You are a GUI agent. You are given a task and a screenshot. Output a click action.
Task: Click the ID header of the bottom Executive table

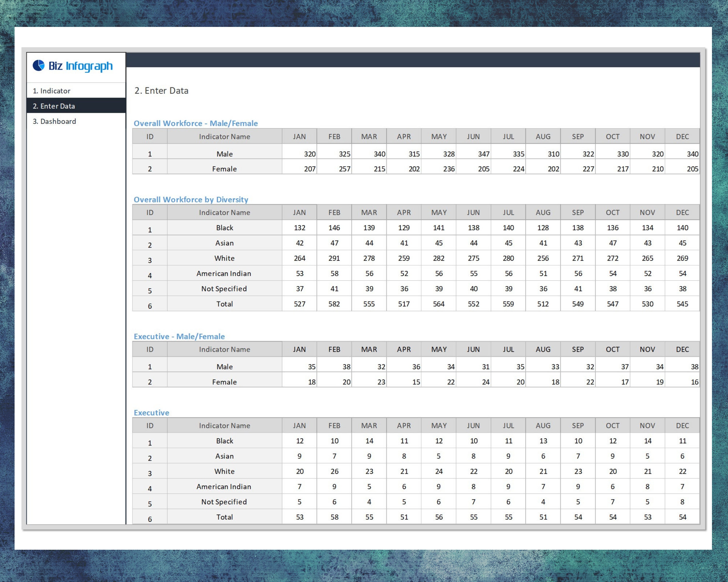(150, 425)
